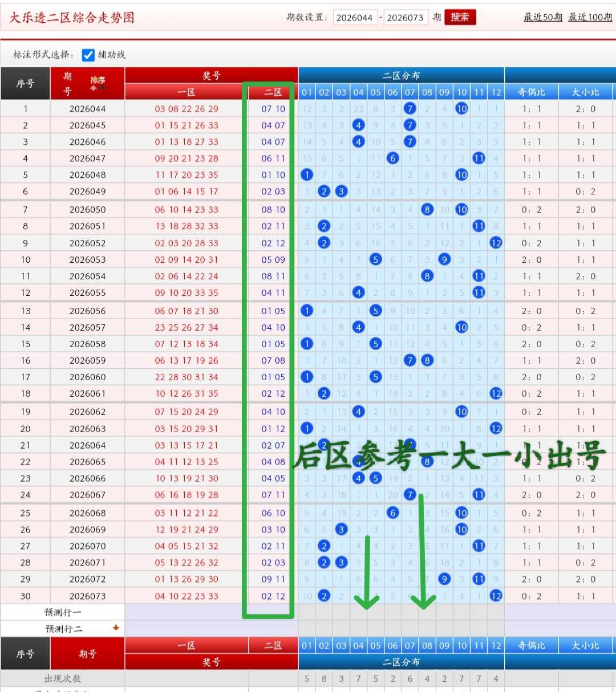
Task: Click blue ball 06 in row 2026047
Action: pyautogui.click(x=392, y=158)
